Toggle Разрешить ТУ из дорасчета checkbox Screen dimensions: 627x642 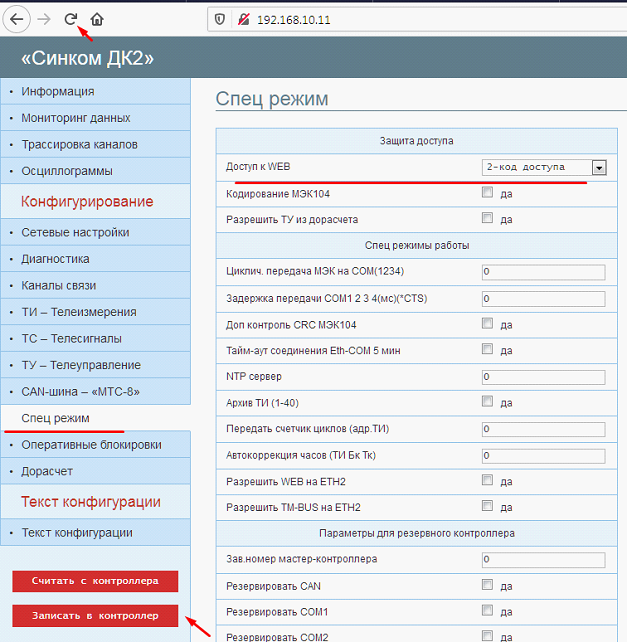point(487,218)
